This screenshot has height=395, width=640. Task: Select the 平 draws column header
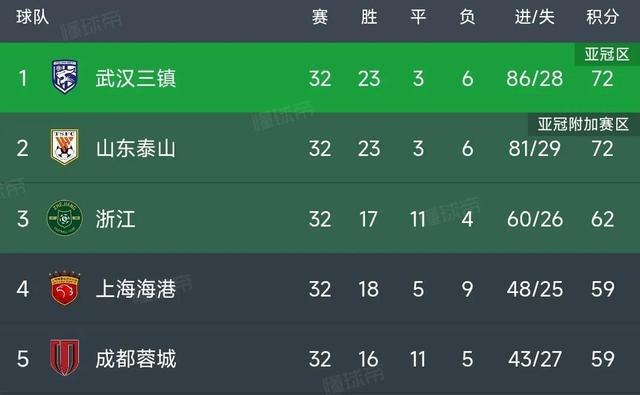pyautogui.click(x=418, y=17)
